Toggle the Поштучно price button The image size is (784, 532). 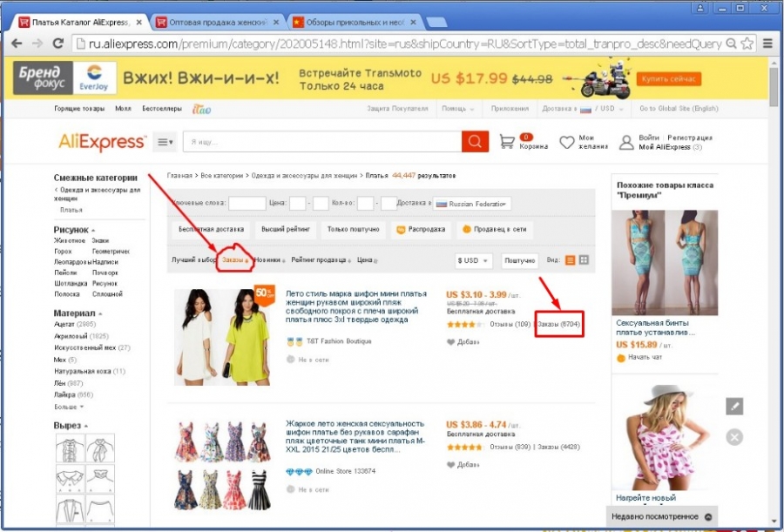coord(520,260)
